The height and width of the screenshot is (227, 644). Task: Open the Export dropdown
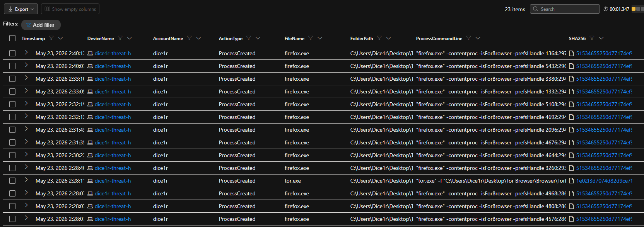click(21, 9)
